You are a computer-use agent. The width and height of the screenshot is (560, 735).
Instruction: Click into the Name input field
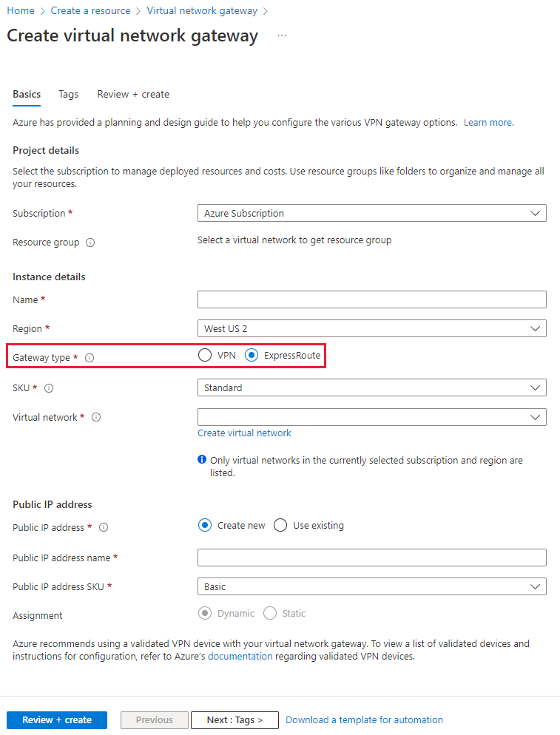[372, 299]
